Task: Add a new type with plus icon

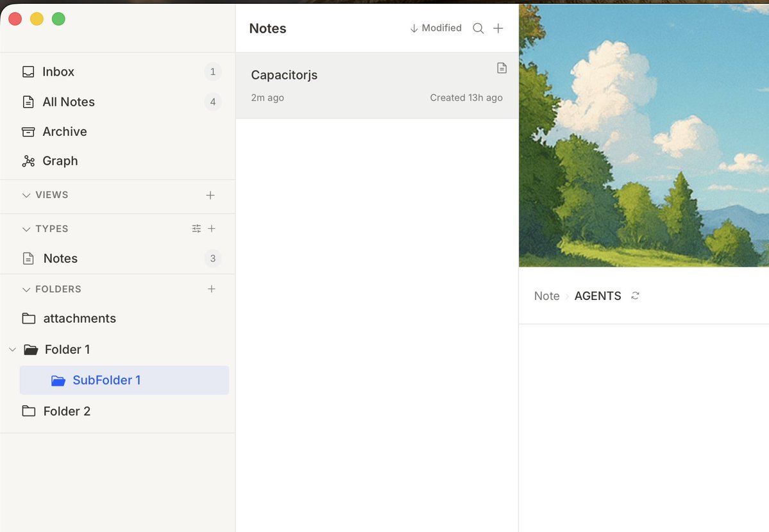Action: coord(212,228)
